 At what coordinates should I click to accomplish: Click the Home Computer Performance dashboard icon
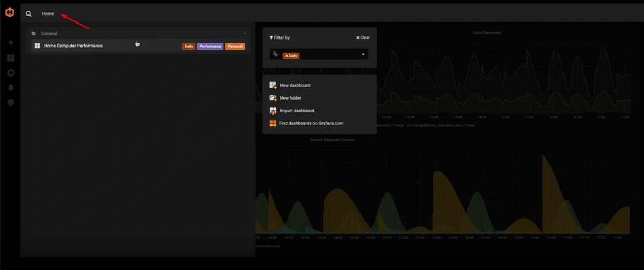point(38,46)
